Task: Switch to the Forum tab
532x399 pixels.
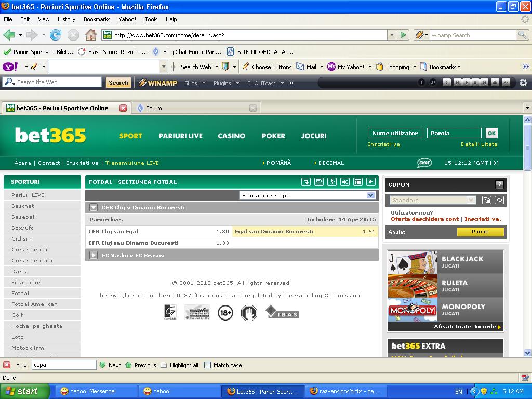Action: coord(196,108)
